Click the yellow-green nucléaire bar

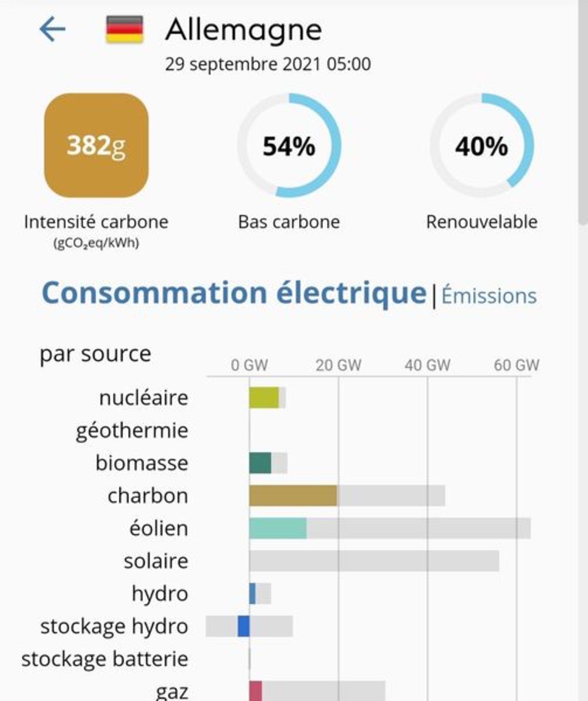coord(264,398)
